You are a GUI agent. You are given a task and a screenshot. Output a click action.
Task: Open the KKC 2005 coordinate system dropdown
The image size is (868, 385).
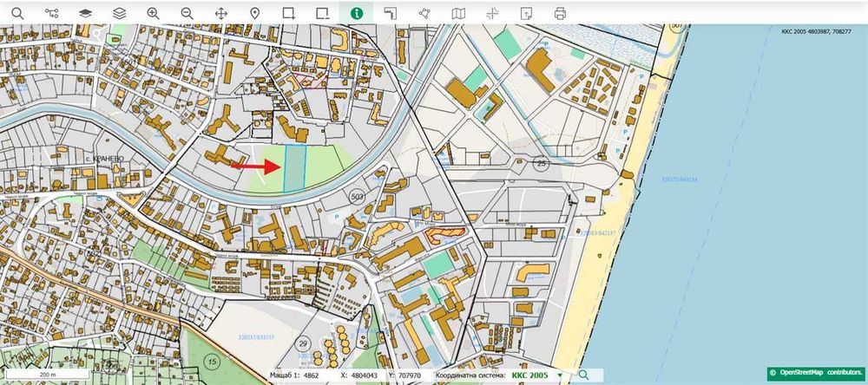pos(536,375)
